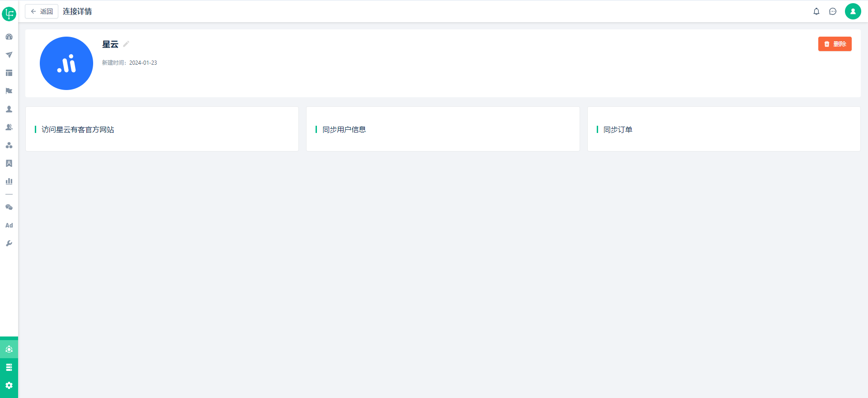Open the WeChat icon in sidebar
Image resolution: width=868 pixels, height=398 pixels.
tap(9, 207)
